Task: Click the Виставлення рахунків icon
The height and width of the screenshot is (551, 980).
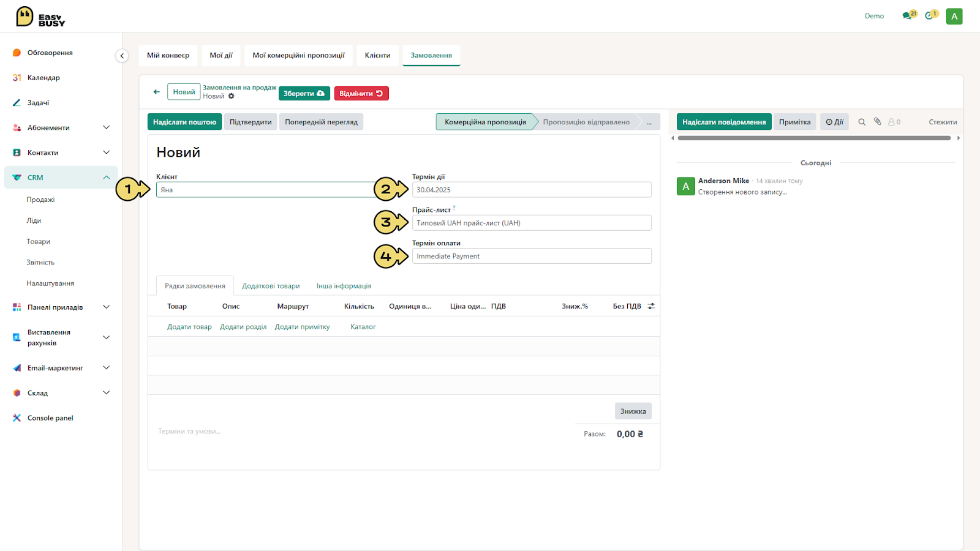Action: (17, 337)
